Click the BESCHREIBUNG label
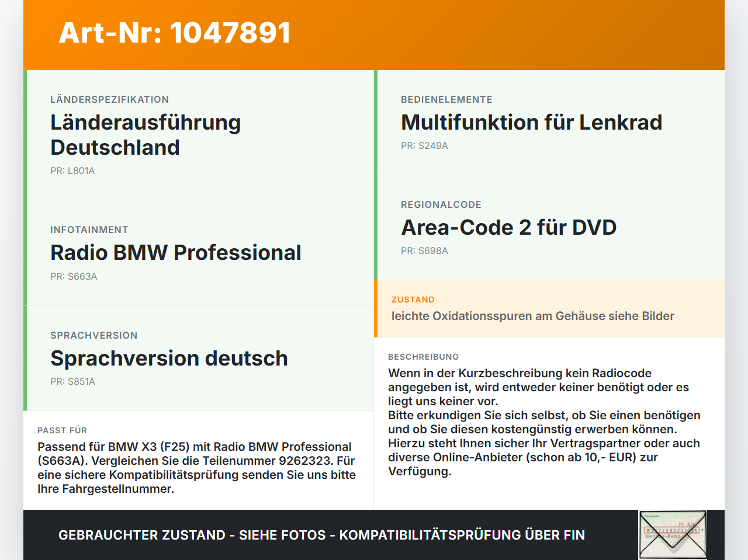This screenshot has height=560, width=748. pos(423,357)
